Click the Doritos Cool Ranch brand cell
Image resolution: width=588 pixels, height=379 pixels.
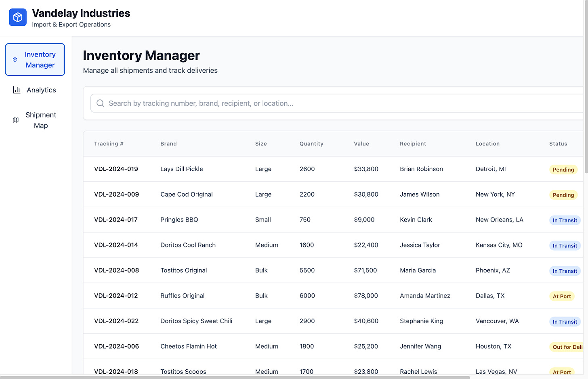[x=188, y=245]
